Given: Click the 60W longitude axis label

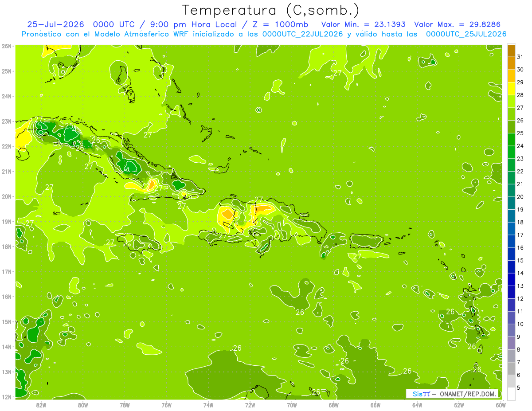Looking at the screenshot, I should 501,405.
